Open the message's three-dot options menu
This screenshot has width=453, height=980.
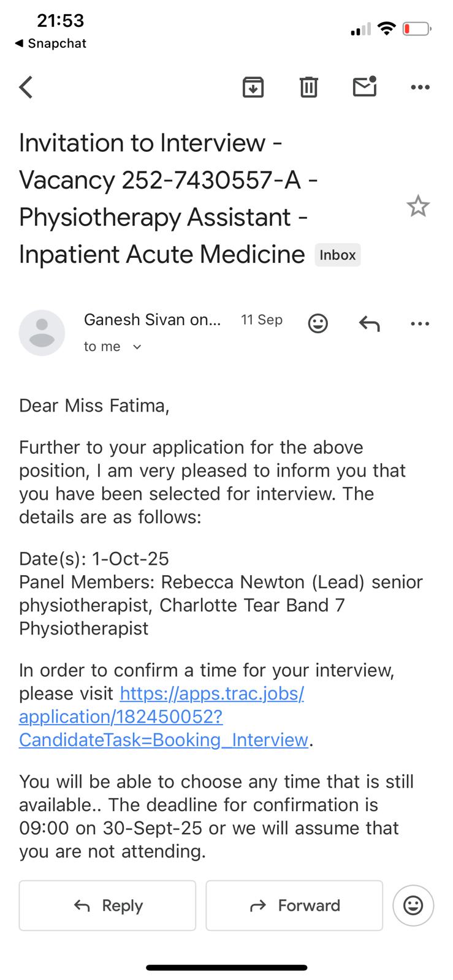(420, 323)
